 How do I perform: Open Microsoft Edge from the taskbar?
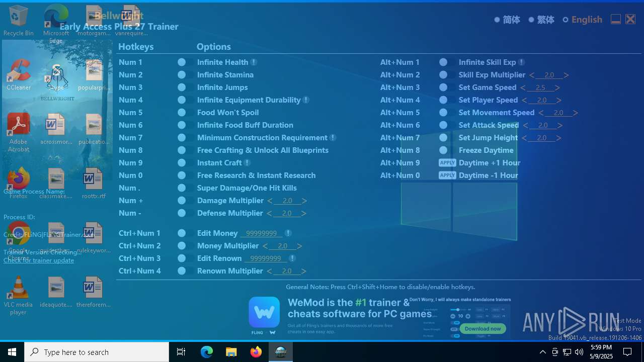pos(207,352)
